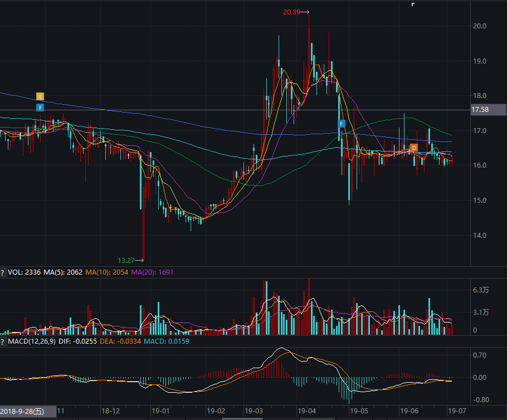Click the DIF value label
Screen dimensions: 507x420
(x=77, y=341)
